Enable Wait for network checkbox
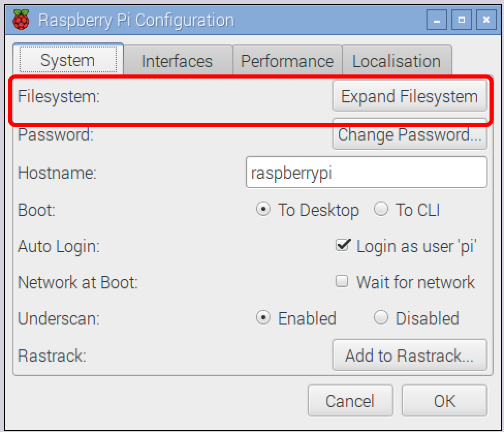Screen dimensions: 504x432 (x=342, y=282)
